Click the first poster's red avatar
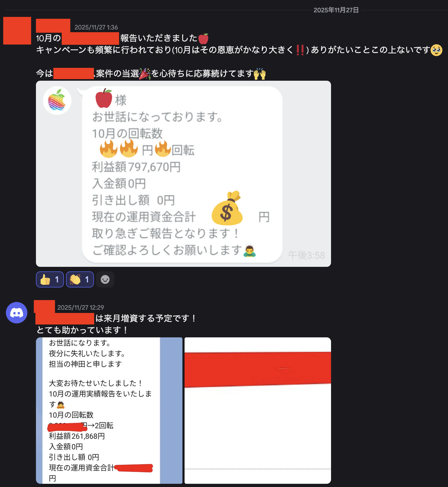 point(17,31)
